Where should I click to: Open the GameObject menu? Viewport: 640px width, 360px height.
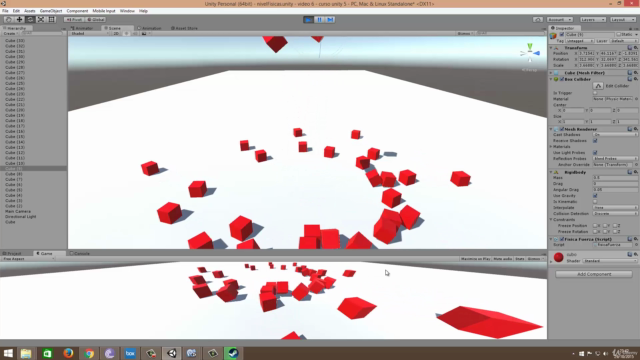click(x=51, y=11)
